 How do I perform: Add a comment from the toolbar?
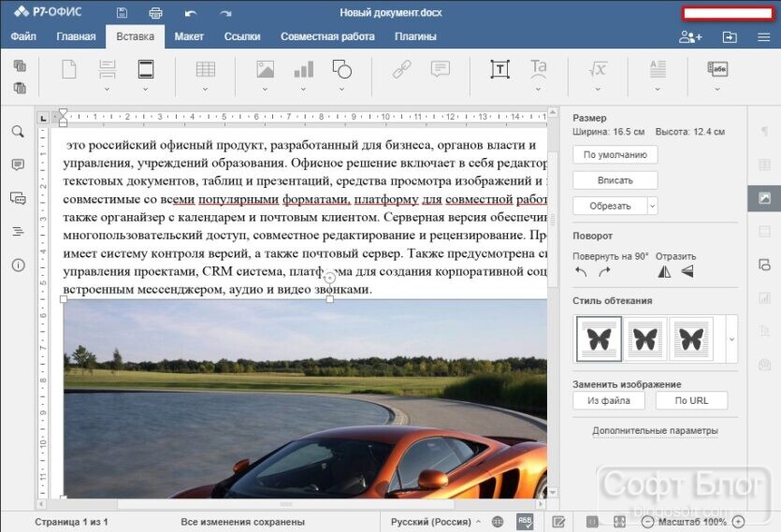[x=440, y=69]
